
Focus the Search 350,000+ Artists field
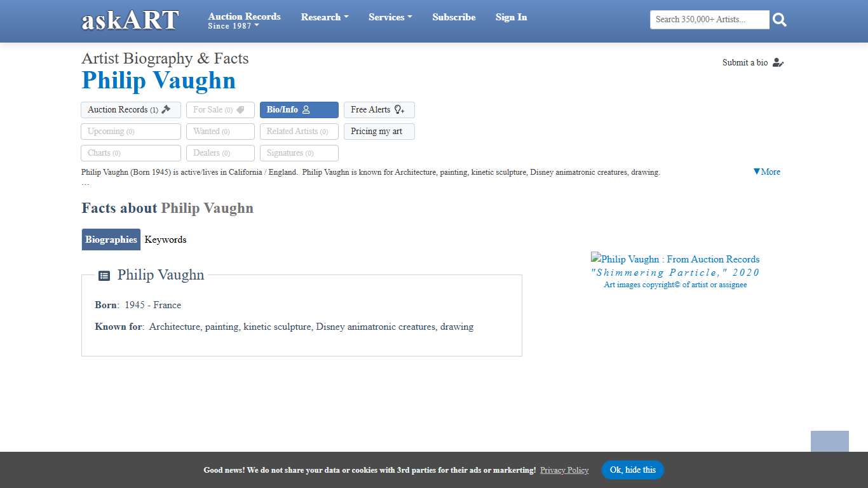coord(709,20)
